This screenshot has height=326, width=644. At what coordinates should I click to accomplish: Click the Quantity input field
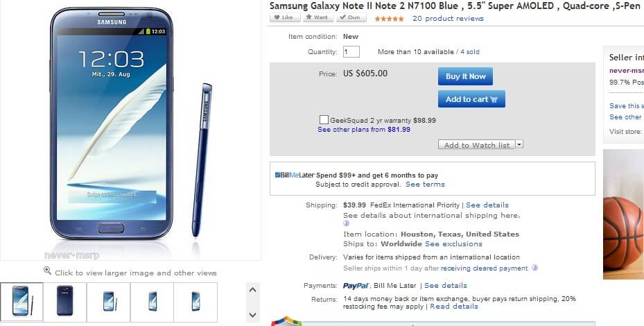351,52
